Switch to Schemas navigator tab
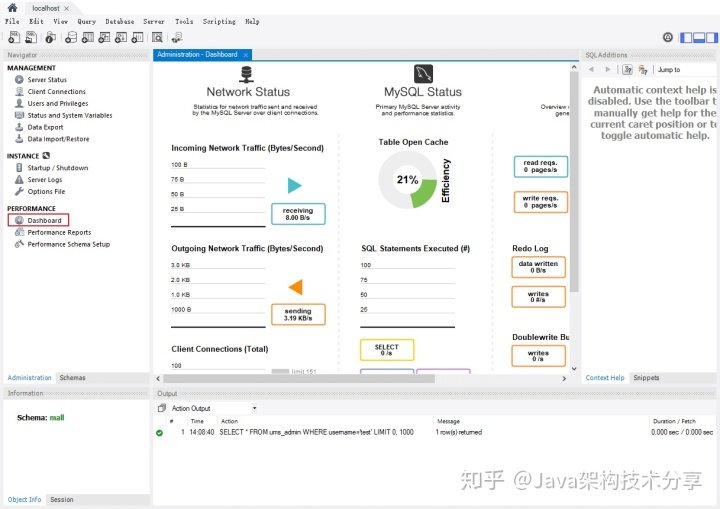 tap(73, 378)
